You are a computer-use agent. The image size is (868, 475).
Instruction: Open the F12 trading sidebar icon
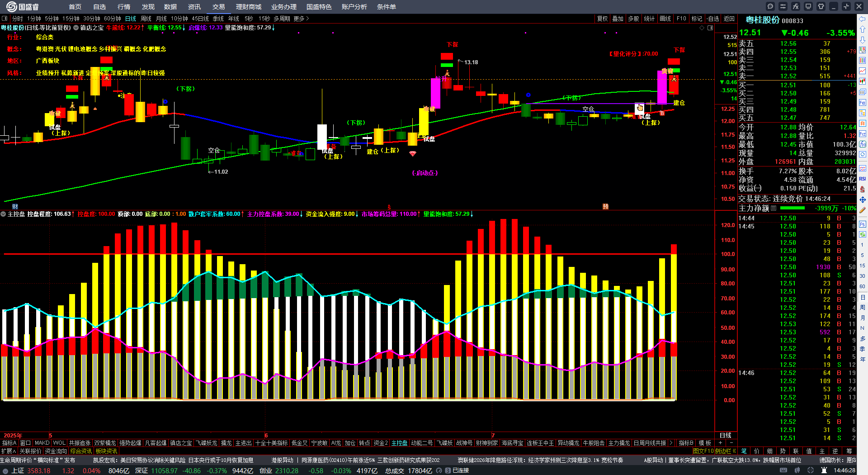(863, 134)
